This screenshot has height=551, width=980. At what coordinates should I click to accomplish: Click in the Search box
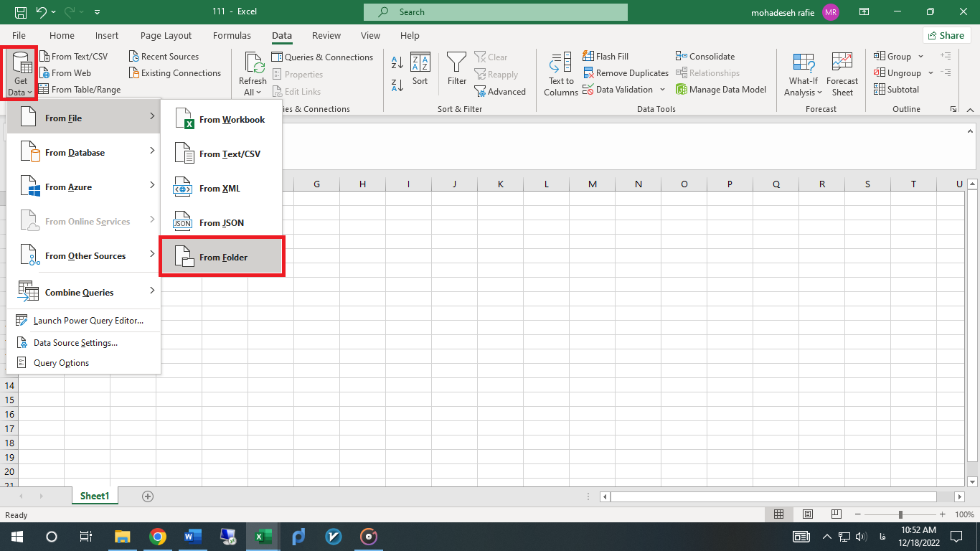tap(496, 12)
